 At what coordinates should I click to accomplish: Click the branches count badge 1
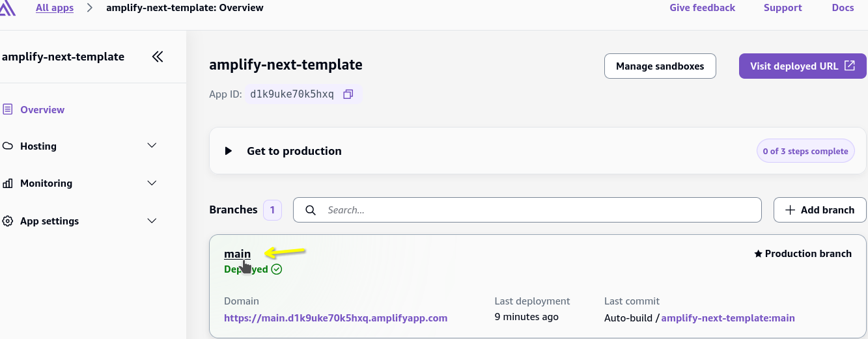(x=272, y=210)
